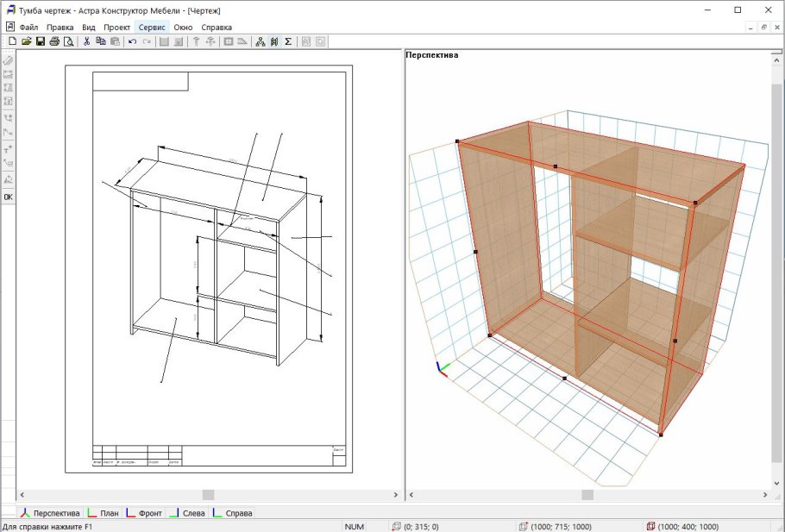Cut the selection with the Scissors icon
This screenshot has width=785, height=532.
(86, 42)
